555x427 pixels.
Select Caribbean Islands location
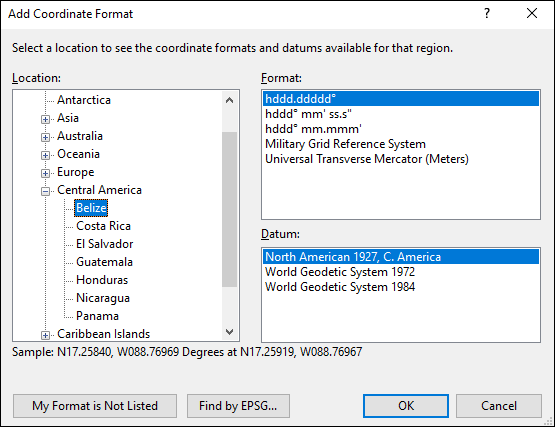click(104, 334)
